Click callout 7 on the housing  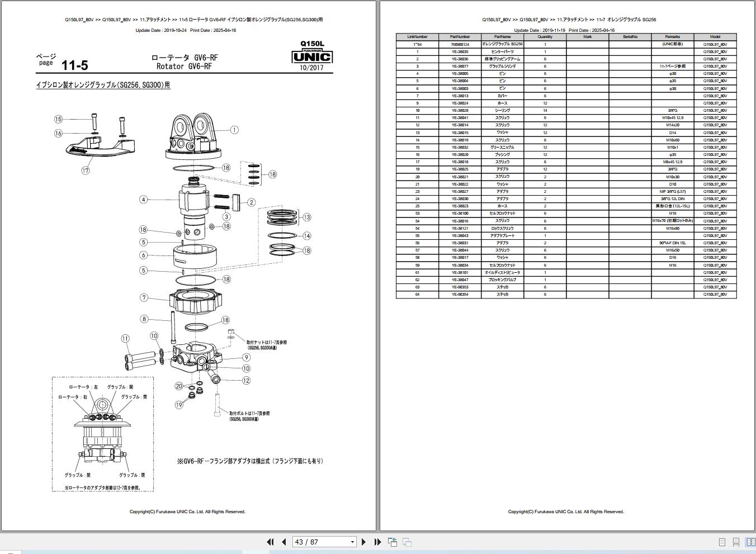144,298
